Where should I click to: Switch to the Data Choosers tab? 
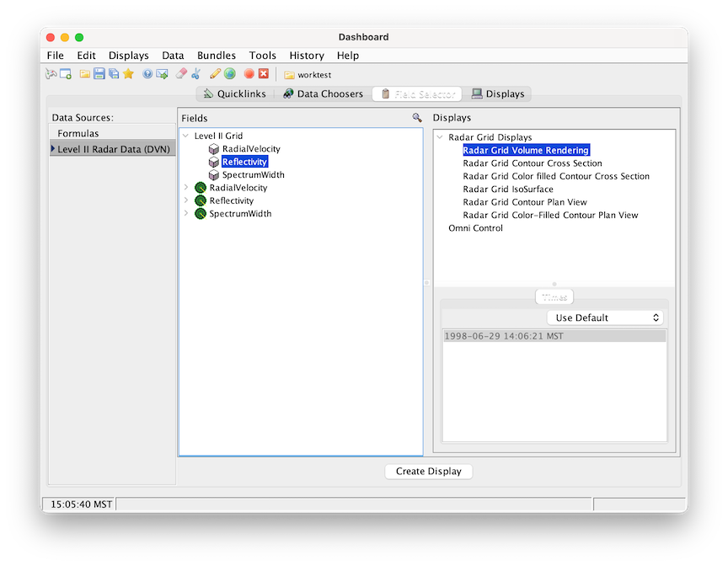[323, 93]
